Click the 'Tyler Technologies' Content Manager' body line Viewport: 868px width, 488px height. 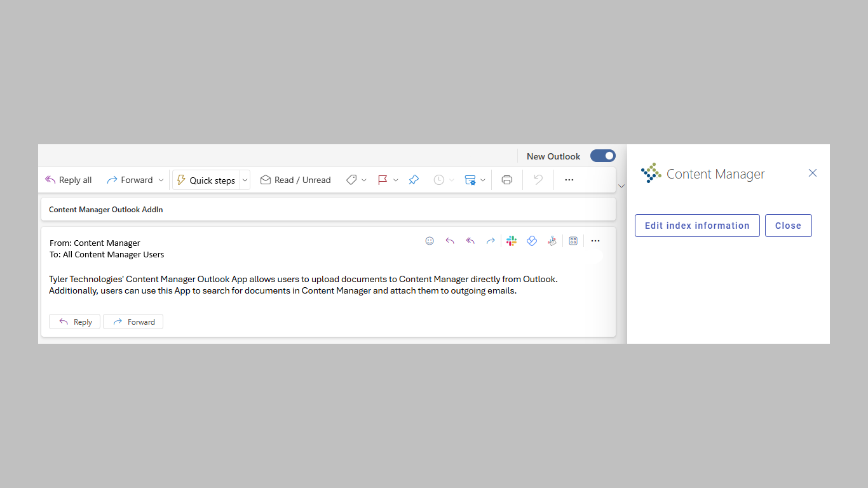click(303, 279)
